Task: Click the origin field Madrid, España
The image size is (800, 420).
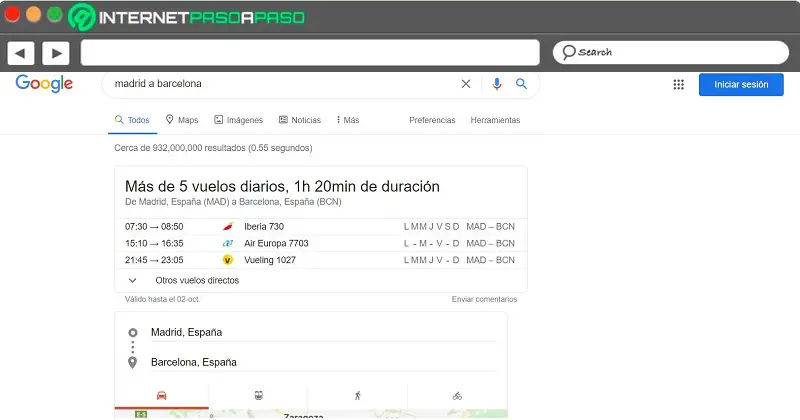Action: (x=323, y=332)
